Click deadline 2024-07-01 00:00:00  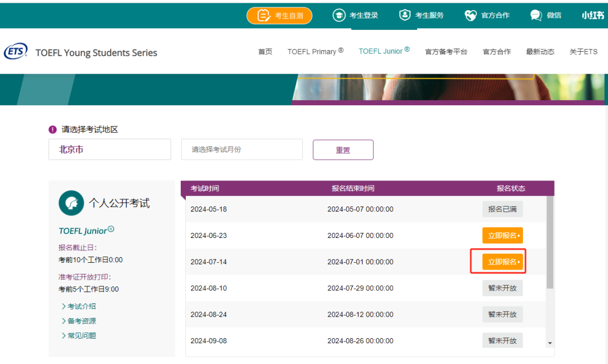(360, 262)
